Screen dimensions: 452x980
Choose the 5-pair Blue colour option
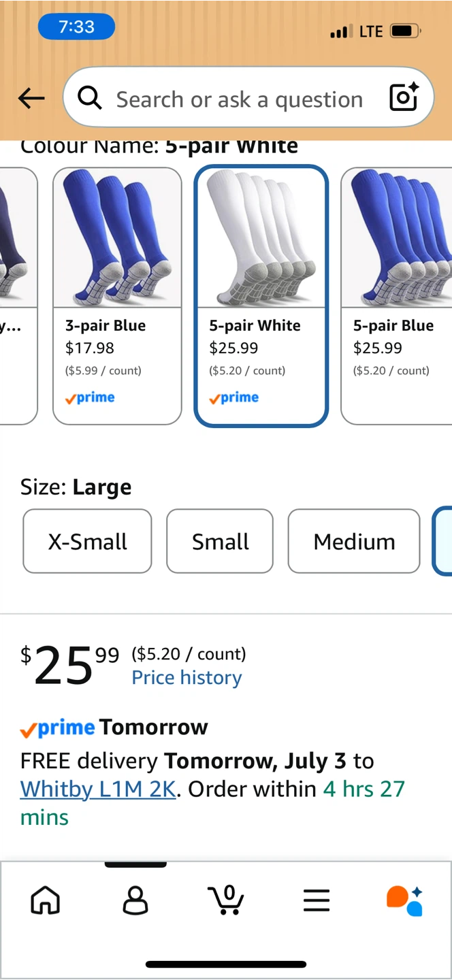pos(396,296)
